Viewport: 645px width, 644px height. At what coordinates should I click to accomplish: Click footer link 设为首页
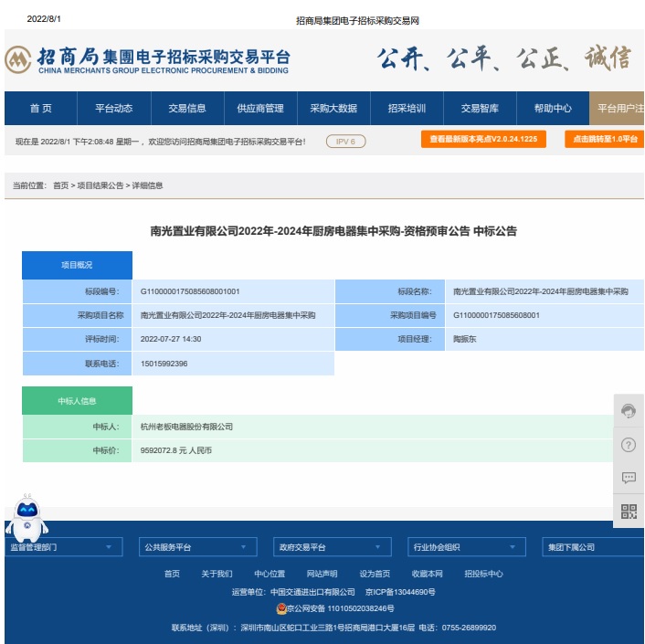tap(375, 574)
